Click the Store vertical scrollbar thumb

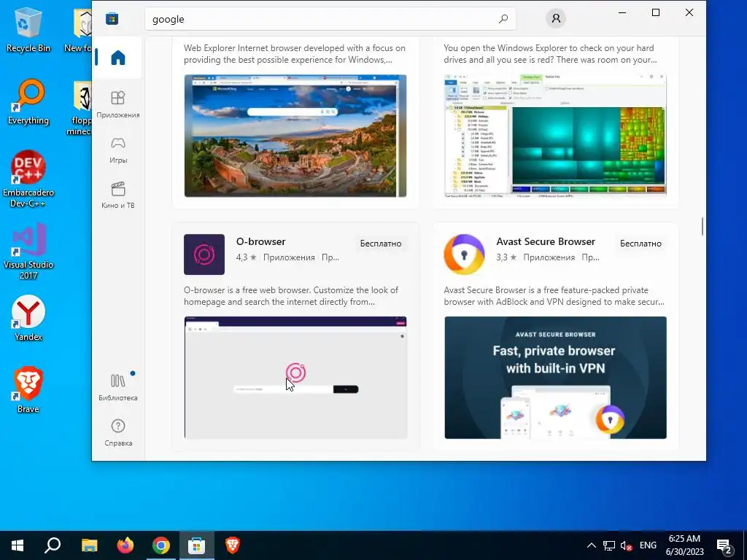[703, 226]
